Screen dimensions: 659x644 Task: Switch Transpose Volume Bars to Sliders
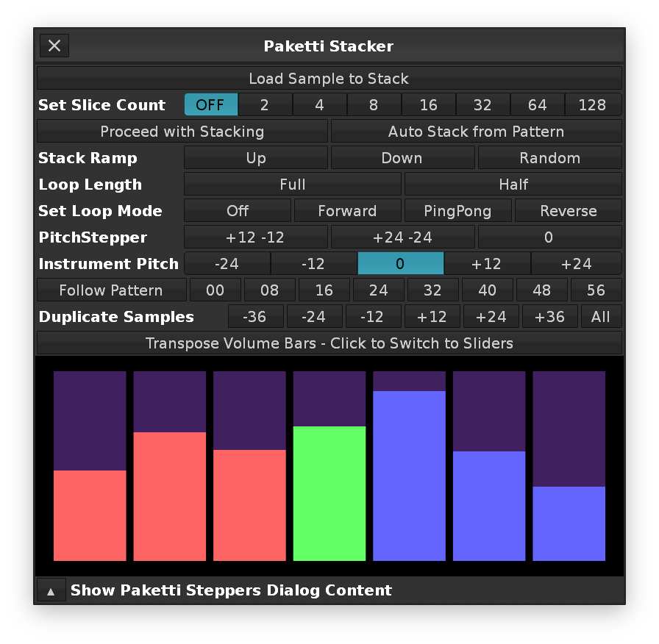tap(329, 343)
